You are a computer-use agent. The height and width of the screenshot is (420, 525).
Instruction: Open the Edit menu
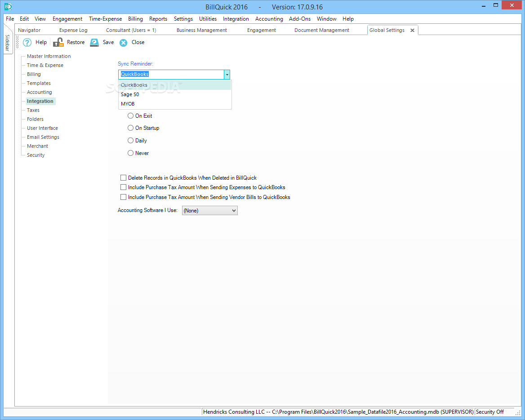click(x=24, y=19)
